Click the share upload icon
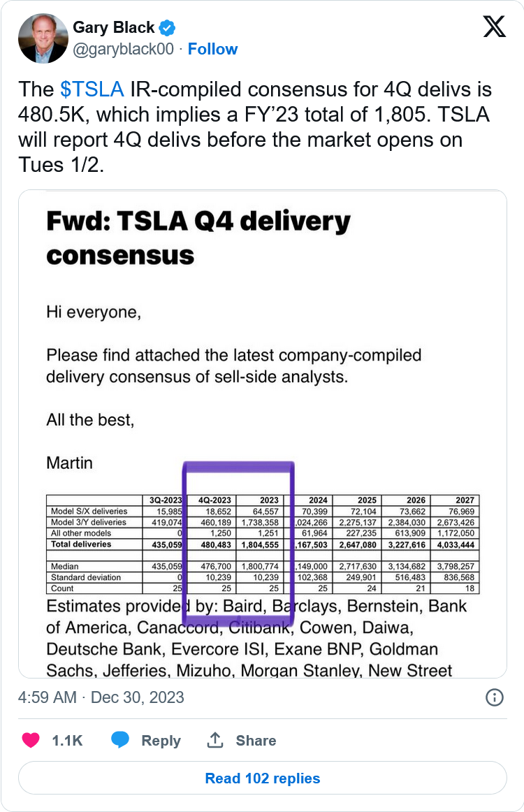This screenshot has height=812, width=524. tap(215, 740)
